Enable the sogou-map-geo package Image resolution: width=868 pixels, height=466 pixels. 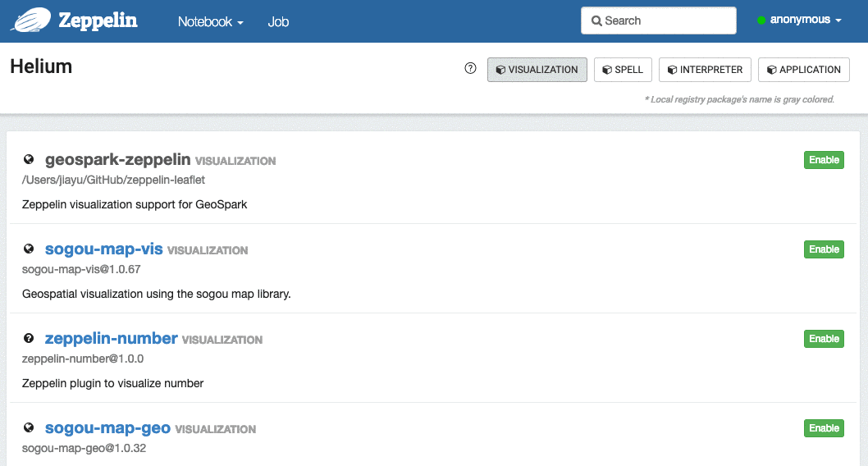(x=824, y=428)
